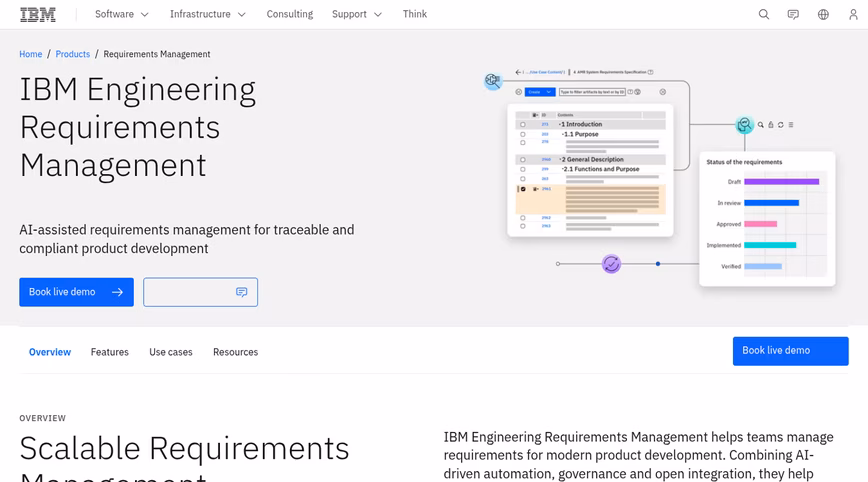Open the Consulting menu item
The image size is (868, 482).
click(290, 14)
